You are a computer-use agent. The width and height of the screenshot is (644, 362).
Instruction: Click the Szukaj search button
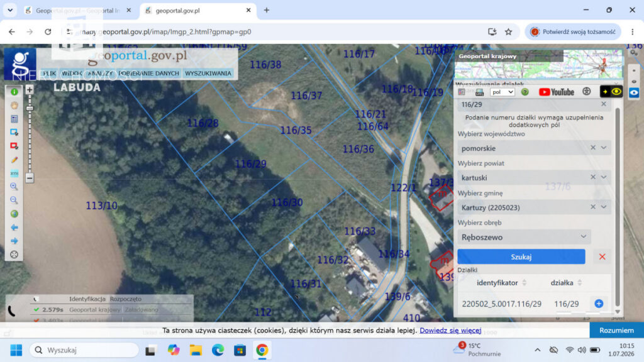(521, 256)
